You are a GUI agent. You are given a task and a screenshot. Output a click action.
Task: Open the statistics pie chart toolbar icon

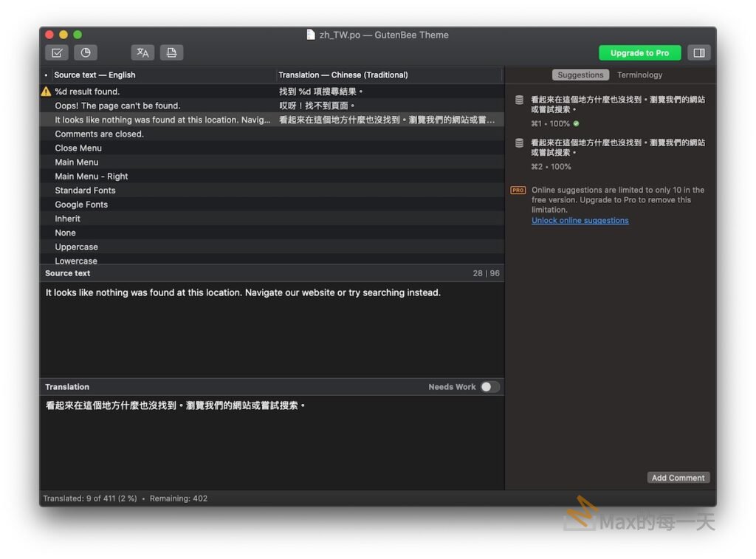86,52
